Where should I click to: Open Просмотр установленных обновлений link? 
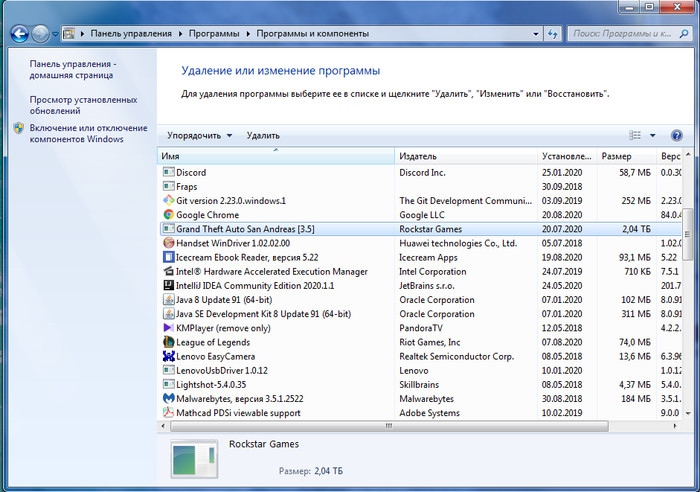point(83,106)
